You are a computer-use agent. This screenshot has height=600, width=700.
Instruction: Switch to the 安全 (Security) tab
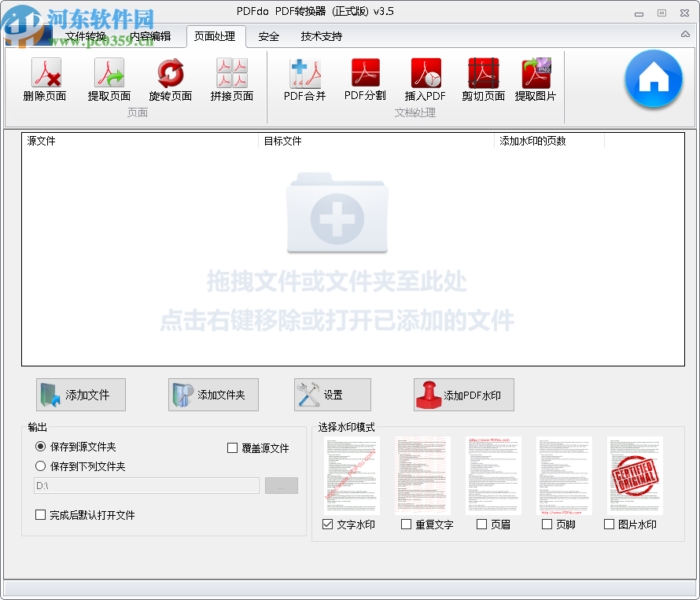pos(268,36)
